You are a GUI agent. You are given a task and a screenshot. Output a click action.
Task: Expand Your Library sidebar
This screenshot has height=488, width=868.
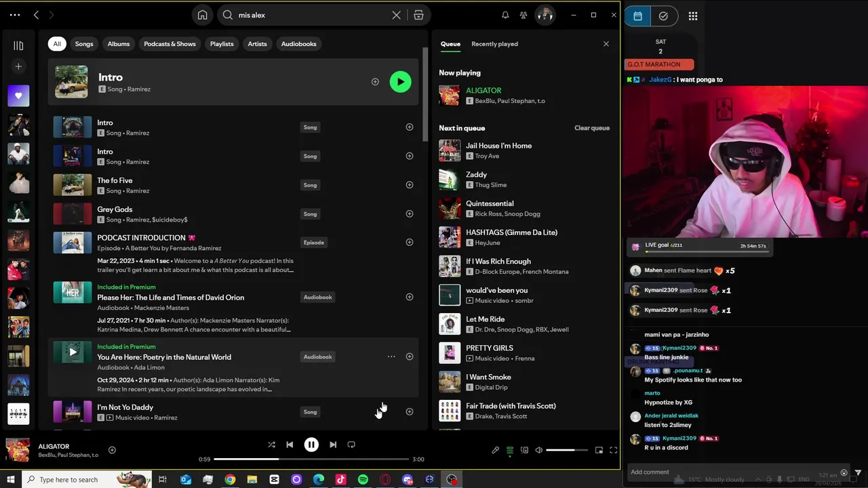click(x=18, y=45)
